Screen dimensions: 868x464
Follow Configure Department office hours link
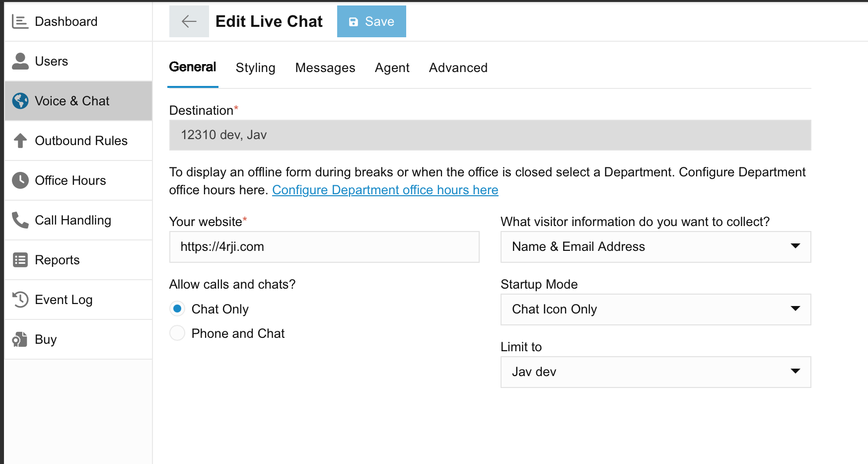[385, 190]
